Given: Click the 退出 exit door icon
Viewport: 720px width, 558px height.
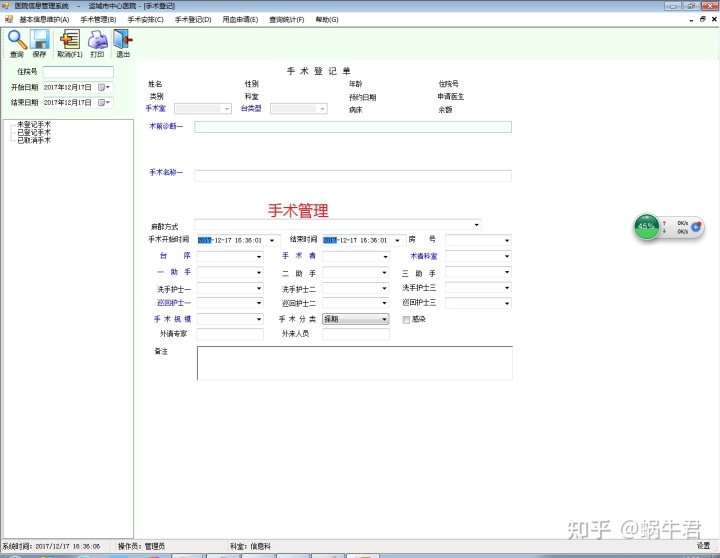Looking at the screenshot, I should (x=123, y=39).
